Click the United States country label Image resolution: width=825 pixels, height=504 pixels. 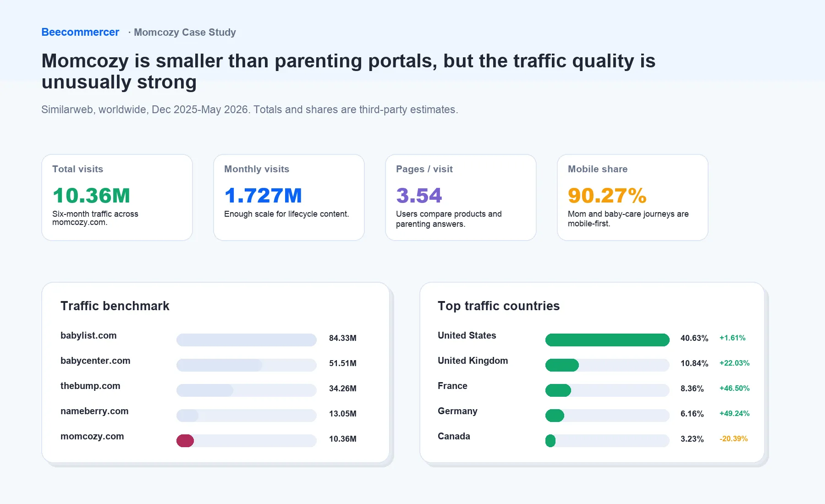467,335
